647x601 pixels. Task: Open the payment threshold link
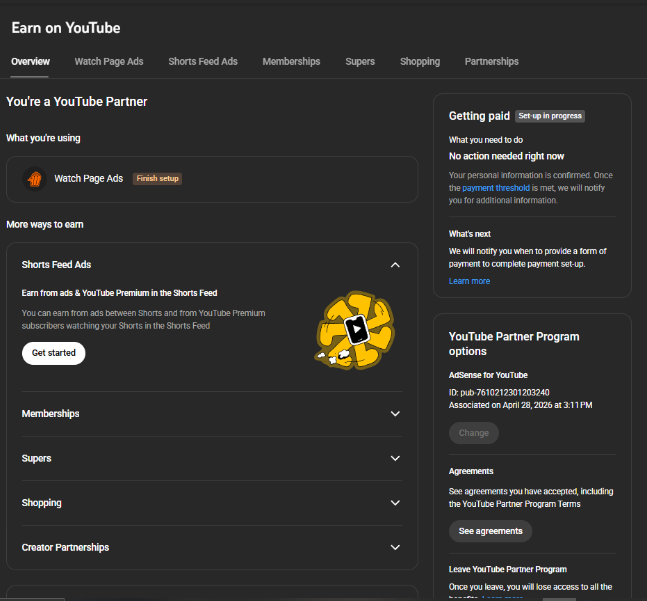[x=496, y=188]
